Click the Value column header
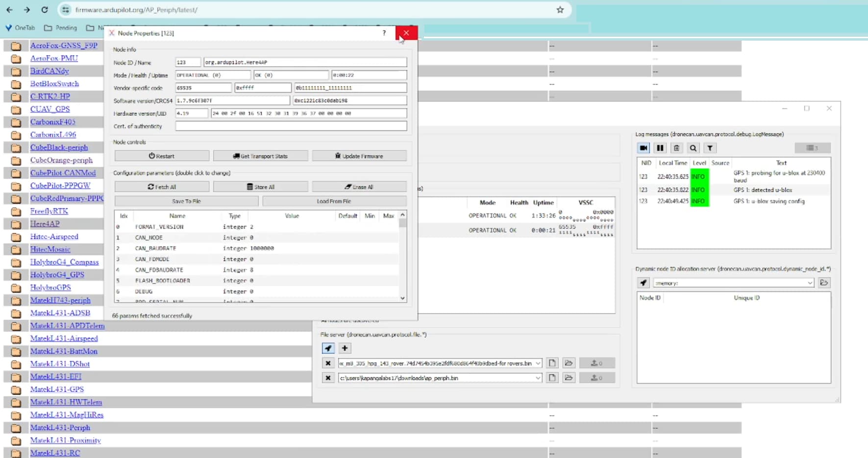This screenshot has height=458, width=868. [x=292, y=216]
